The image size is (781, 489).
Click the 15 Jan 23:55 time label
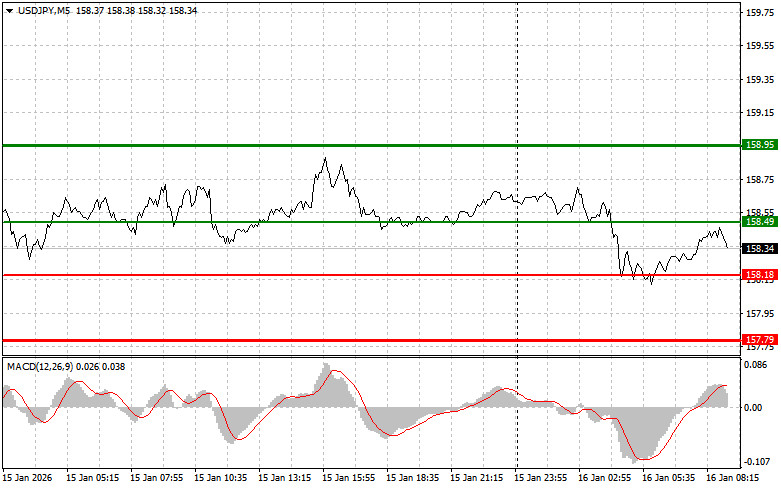[540, 478]
